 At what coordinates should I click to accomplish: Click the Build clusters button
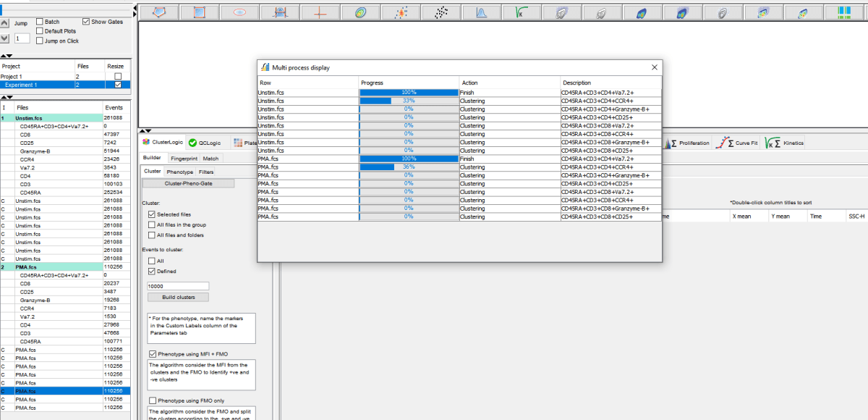pos(179,297)
